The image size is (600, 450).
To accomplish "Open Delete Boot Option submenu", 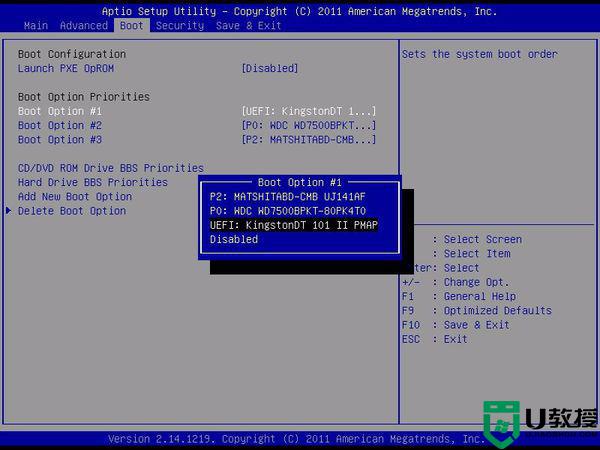I will coord(72,211).
